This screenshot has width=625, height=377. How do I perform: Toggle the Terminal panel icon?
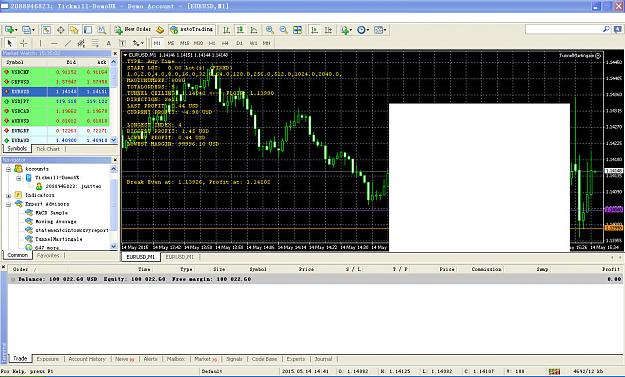[x=88, y=30]
